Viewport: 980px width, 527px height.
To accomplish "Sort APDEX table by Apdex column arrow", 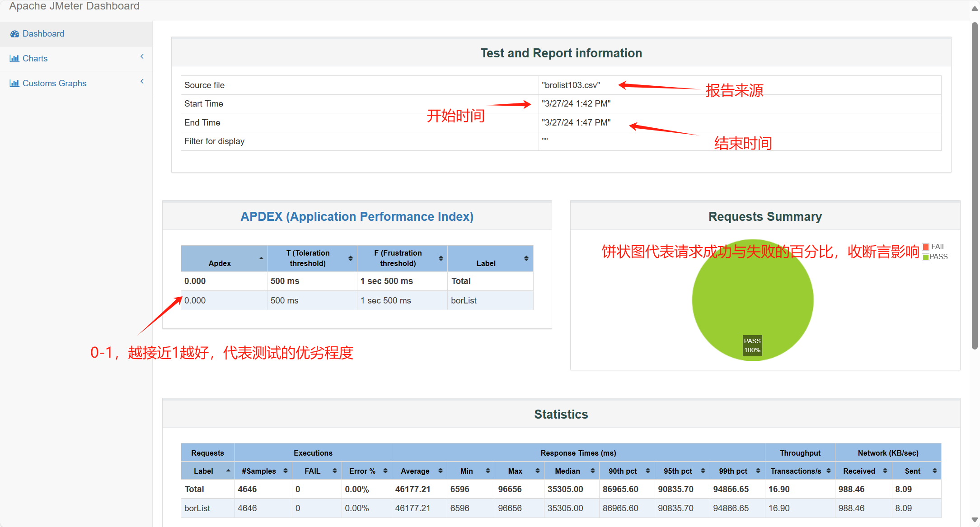I will (x=261, y=258).
